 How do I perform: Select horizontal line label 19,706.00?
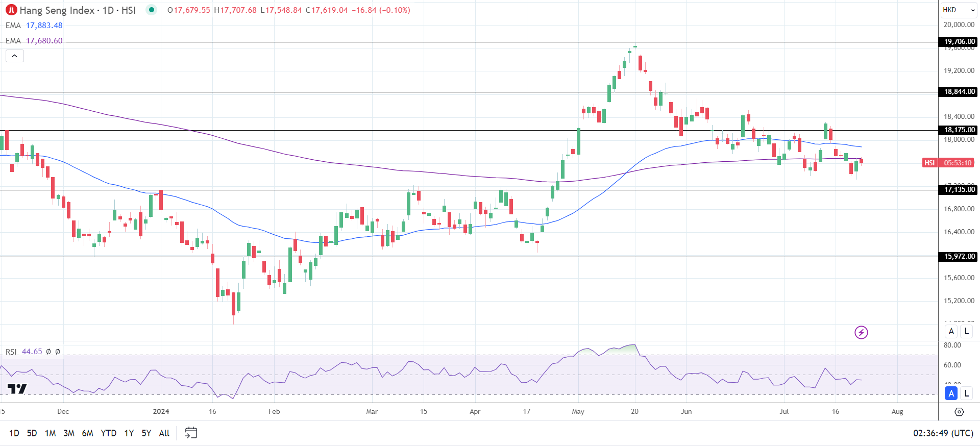point(958,42)
